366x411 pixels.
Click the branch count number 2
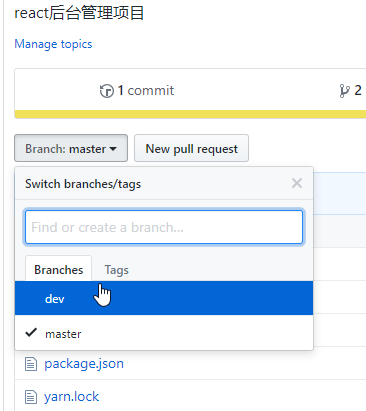coord(358,90)
